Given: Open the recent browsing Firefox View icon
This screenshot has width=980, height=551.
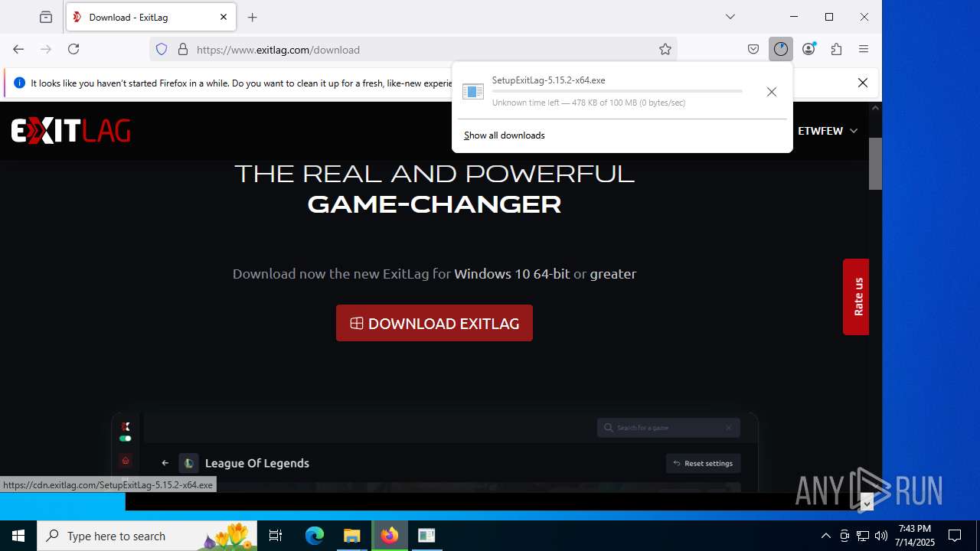Looking at the screenshot, I should click(x=46, y=17).
